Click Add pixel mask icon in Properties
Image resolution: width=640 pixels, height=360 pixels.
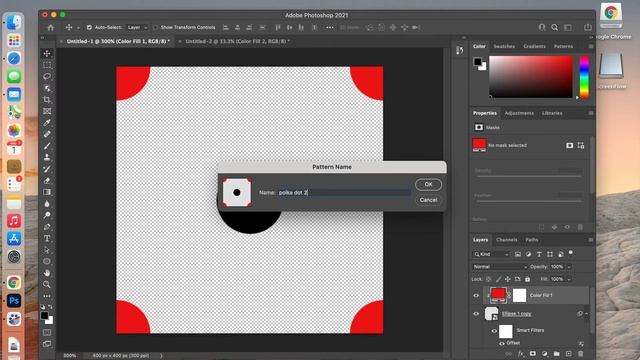(x=569, y=145)
